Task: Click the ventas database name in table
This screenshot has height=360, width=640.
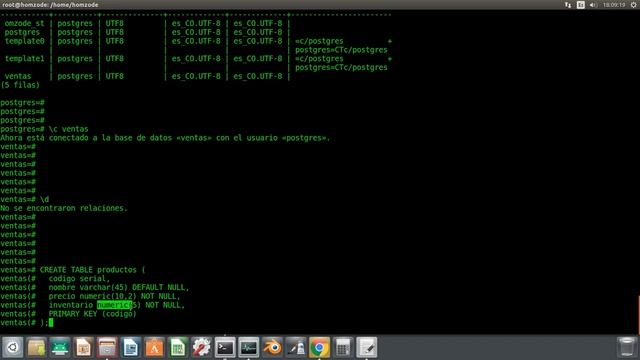Action: pyautogui.click(x=18, y=76)
